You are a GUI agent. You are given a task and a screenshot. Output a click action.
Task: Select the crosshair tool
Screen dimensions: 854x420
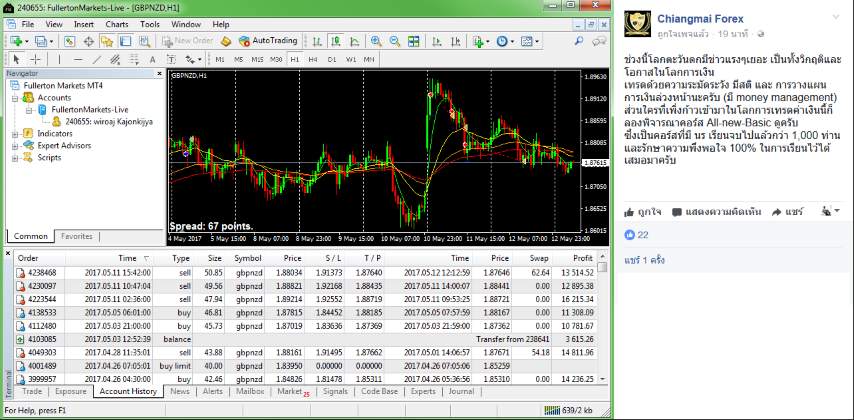tap(35, 59)
